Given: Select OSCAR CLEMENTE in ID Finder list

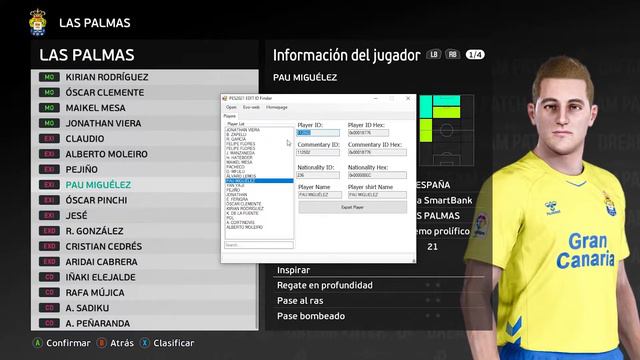Looking at the screenshot, I should (x=259, y=204).
